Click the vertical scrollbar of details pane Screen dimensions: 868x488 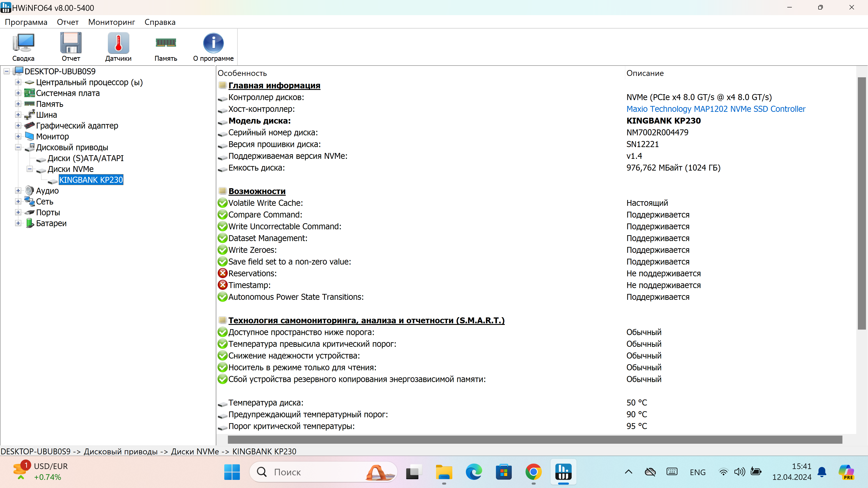861,203
